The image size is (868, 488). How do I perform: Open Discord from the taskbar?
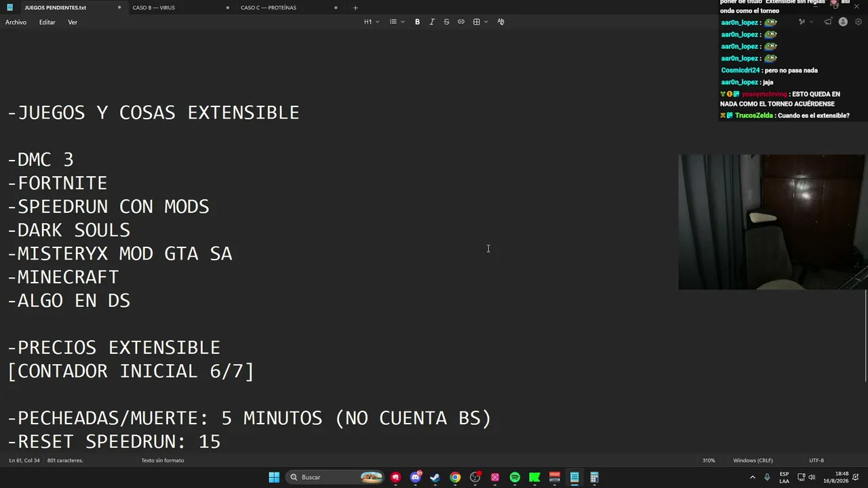pos(416,477)
